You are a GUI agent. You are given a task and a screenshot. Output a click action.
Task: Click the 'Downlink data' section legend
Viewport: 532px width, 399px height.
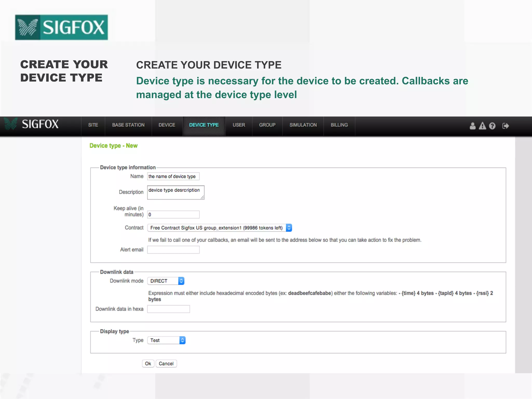pyautogui.click(x=117, y=272)
